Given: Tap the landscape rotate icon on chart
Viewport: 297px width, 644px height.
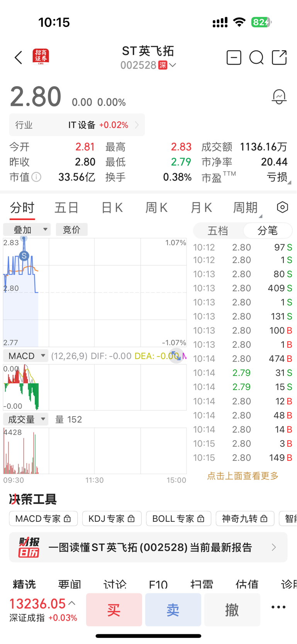Looking at the screenshot, I should point(176,355).
